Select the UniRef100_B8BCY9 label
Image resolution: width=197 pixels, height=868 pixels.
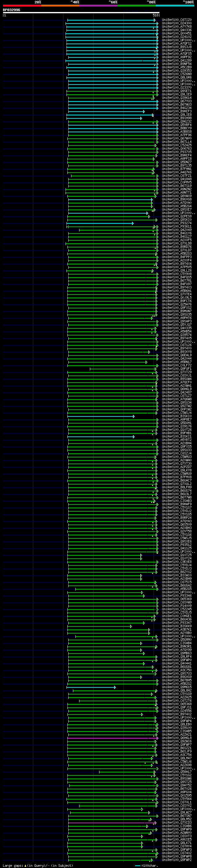(176, 128)
